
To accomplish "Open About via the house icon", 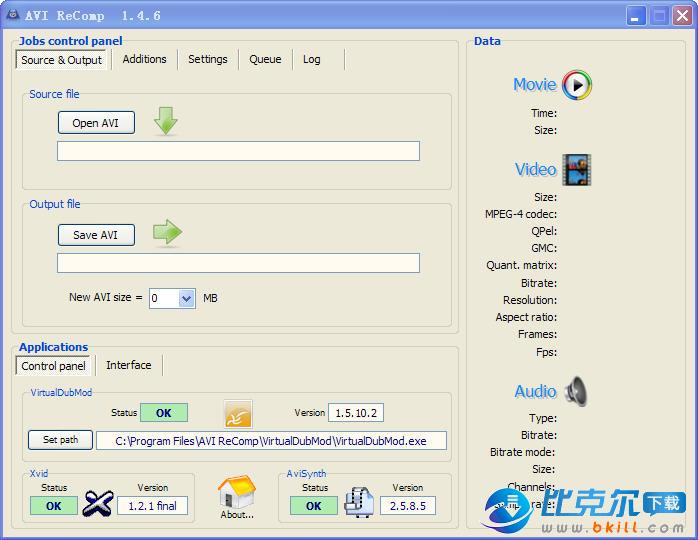I will coord(237,495).
